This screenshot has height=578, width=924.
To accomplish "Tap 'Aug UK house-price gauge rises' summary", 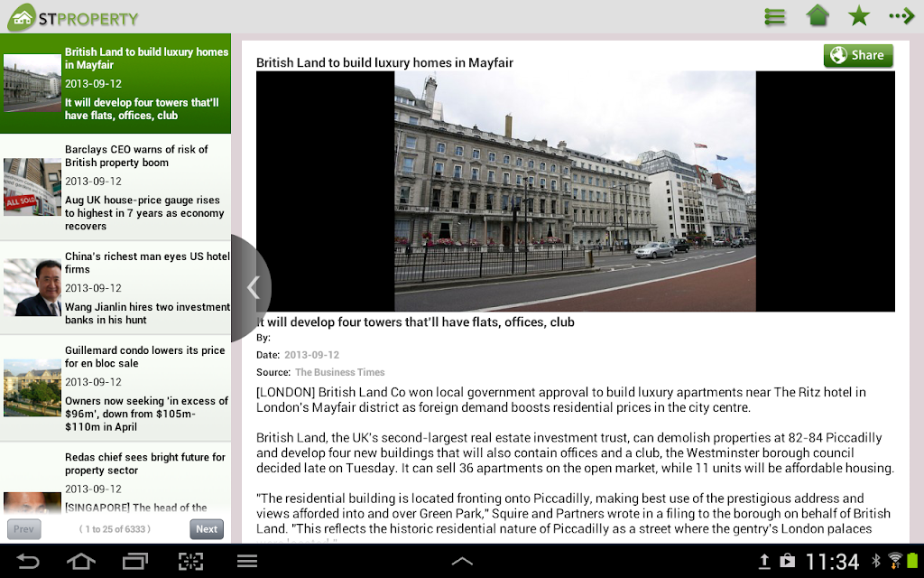I will point(144,213).
